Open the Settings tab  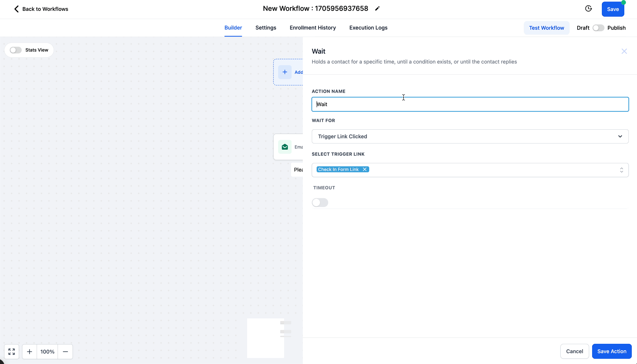point(266,28)
